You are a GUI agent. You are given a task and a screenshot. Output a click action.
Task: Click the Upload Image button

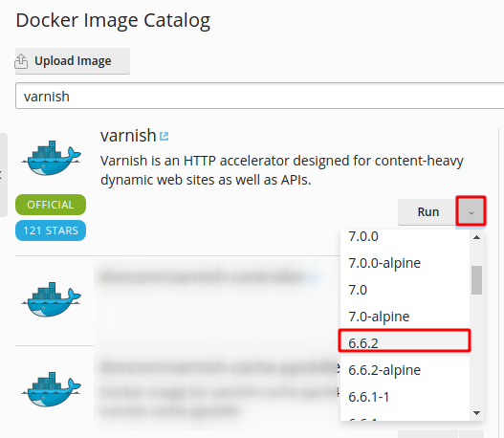coord(73,61)
